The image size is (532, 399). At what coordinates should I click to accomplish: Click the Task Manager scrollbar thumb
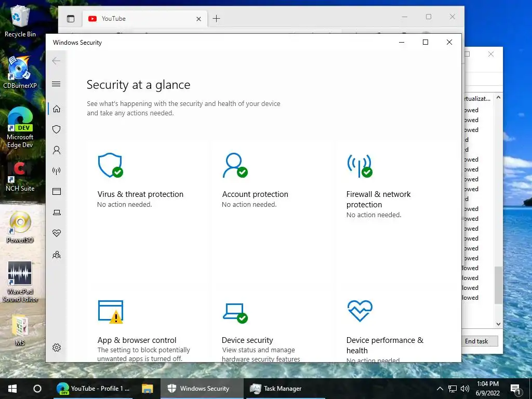(x=498, y=285)
